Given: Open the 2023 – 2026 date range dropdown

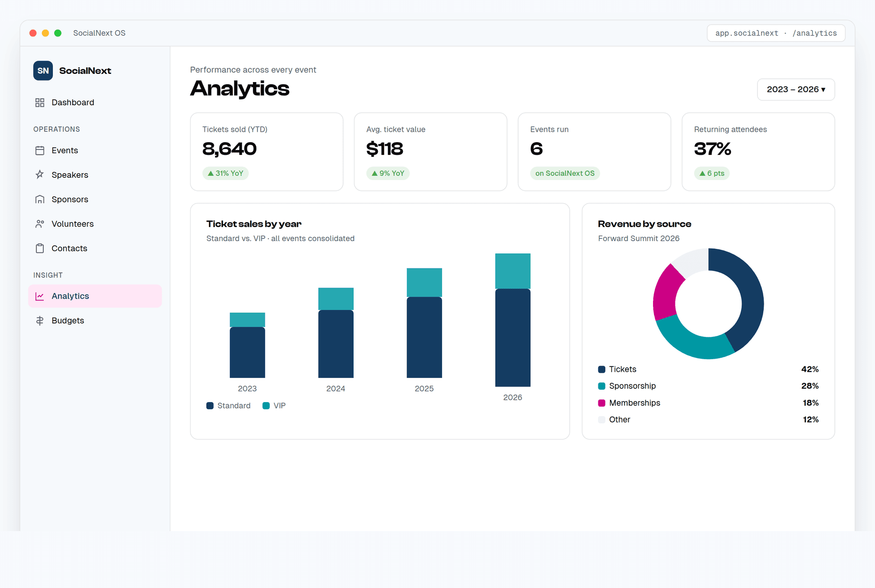Looking at the screenshot, I should [x=796, y=89].
